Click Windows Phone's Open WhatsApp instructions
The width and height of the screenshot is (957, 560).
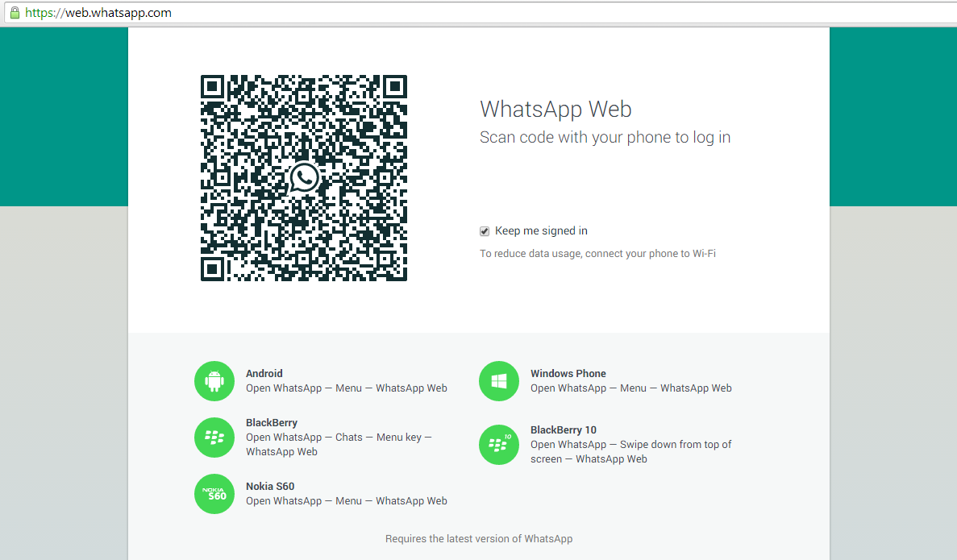tap(631, 388)
